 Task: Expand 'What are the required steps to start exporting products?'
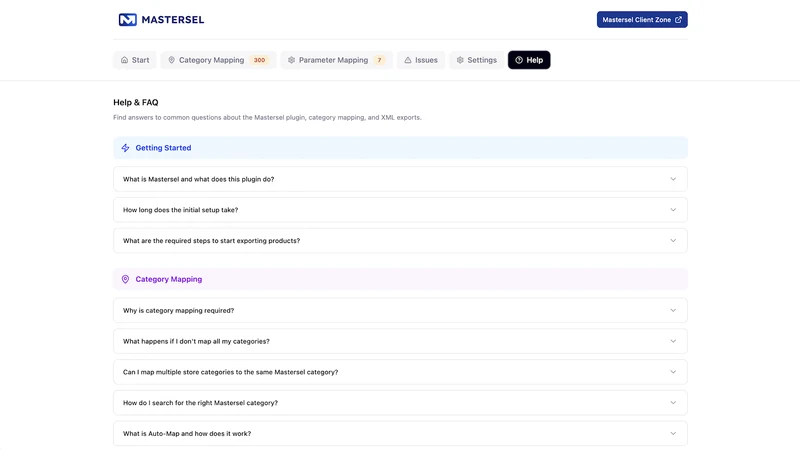click(400, 240)
